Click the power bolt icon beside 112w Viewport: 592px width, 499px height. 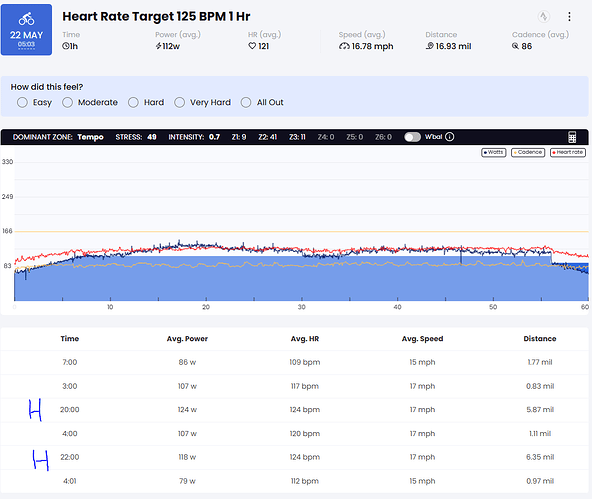click(x=158, y=46)
